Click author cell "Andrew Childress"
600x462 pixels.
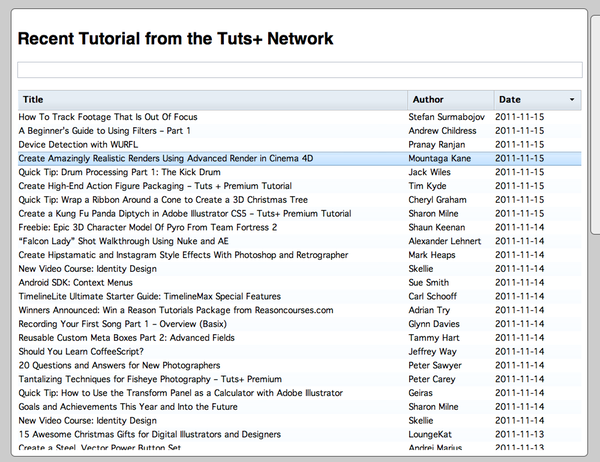442,131
